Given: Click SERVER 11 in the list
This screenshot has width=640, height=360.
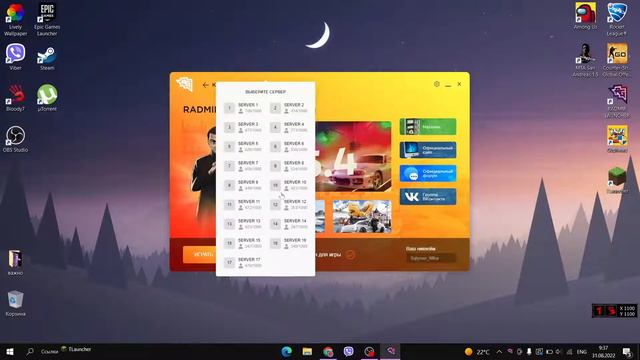Looking at the screenshot, I should pos(243,204).
